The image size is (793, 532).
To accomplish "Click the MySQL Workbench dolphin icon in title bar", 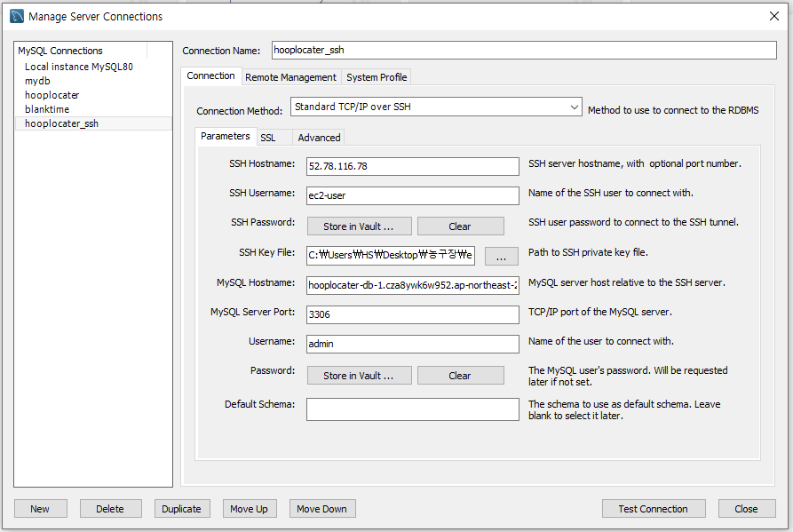I will tap(17, 16).
